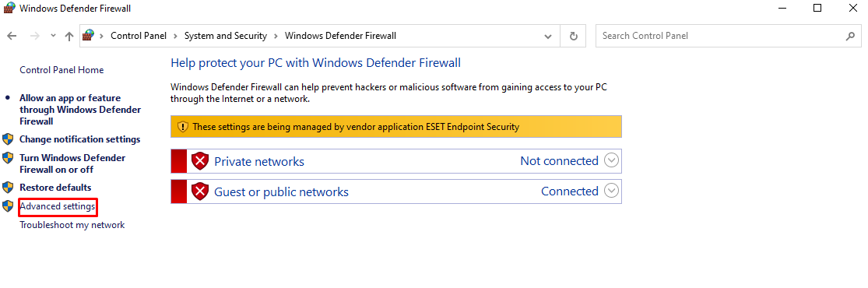Open Restore defaults link
Image resolution: width=868 pixels, height=288 pixels.
[55, 188]
